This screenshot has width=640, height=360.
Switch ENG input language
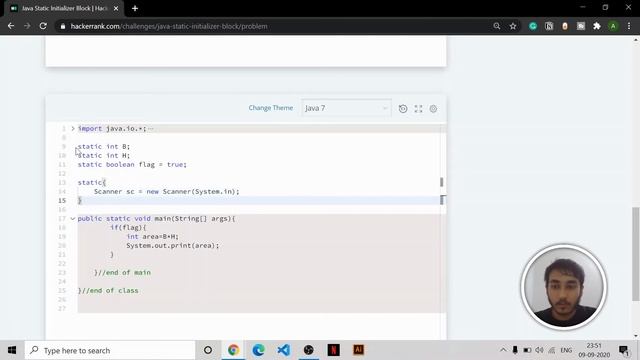pos(566,350)
